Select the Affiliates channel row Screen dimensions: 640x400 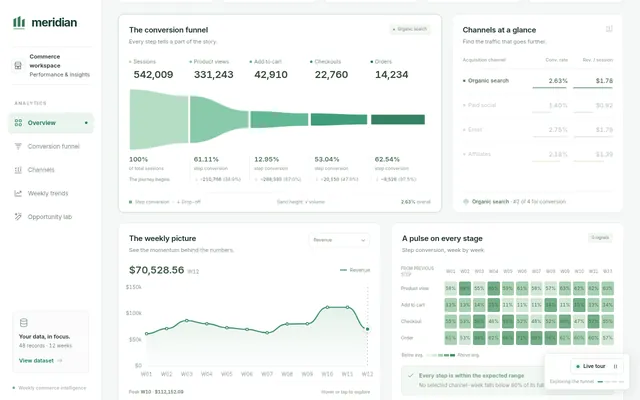[x=538, y=154]
